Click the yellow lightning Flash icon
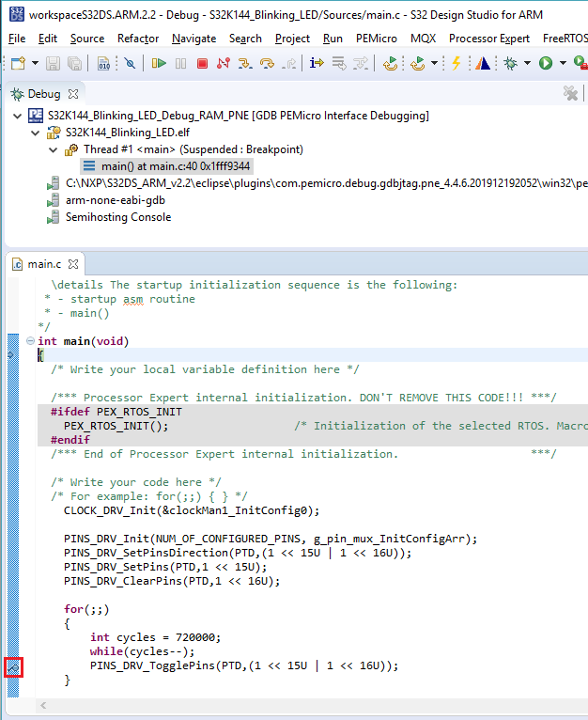The image size is (588, 720). [x=456, y=63]
